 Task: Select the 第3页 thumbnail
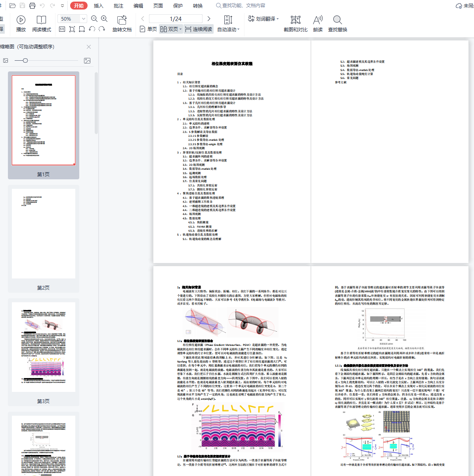point(44,352)
